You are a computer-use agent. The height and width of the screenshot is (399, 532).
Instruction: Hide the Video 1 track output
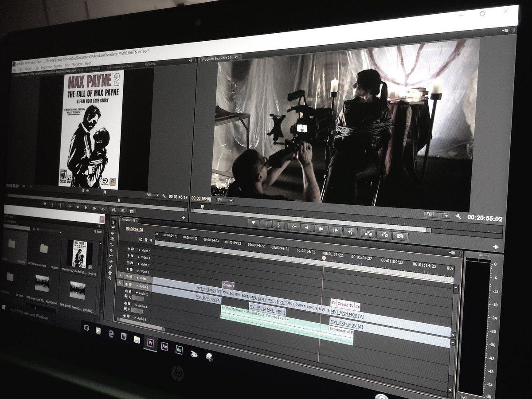[x=127, y=276]
